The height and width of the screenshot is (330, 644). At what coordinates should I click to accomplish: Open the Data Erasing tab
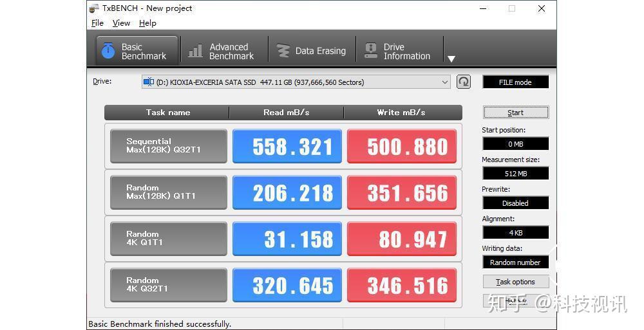[312, 51]
